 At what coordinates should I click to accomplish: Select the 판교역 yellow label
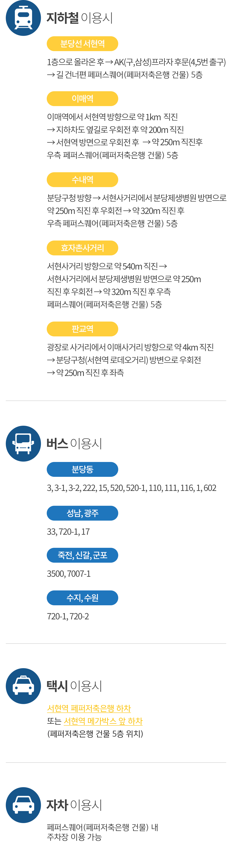(82, 329)
